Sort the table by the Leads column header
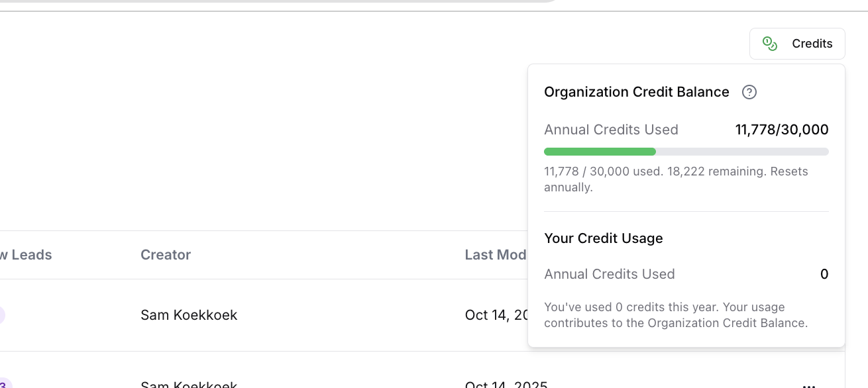Image resolution: width=868 pixels, height=388 pixels. click(x=27, y=255)
